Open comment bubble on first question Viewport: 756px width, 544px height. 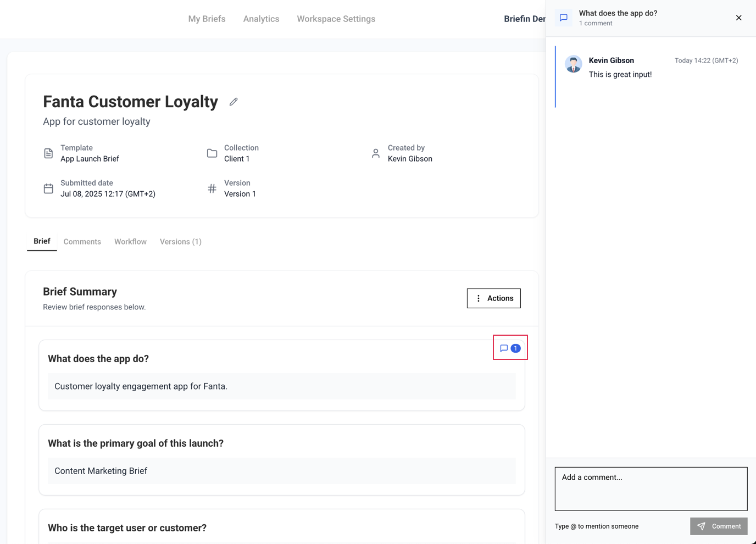click(x=504, y=348)
